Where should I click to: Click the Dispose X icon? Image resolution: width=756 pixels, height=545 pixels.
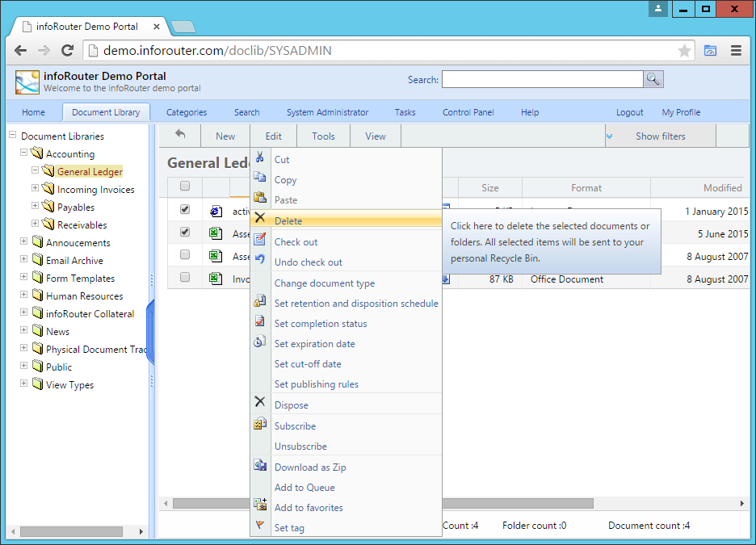pos(260,401)
